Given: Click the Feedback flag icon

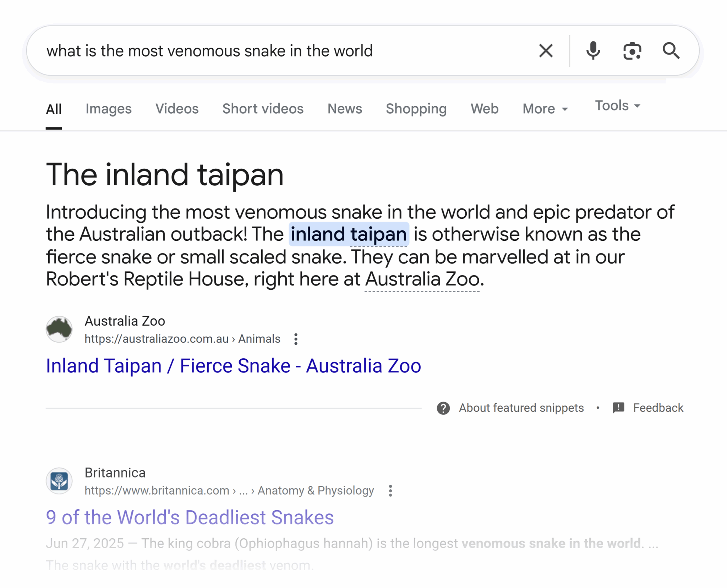Looking at the screenshot, I should click(618, 408).
